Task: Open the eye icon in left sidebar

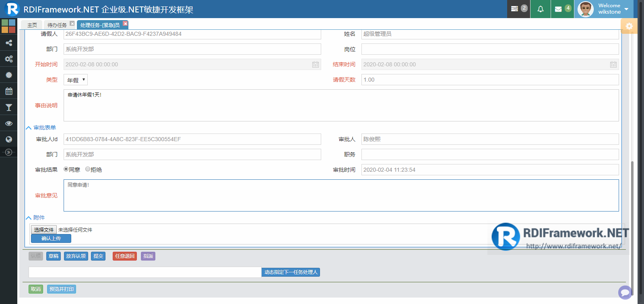Action: 8,123
